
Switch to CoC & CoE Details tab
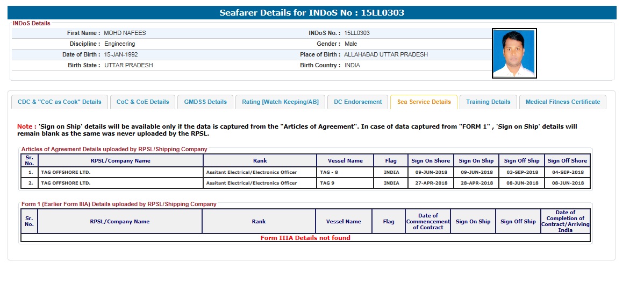pos(142,102)
